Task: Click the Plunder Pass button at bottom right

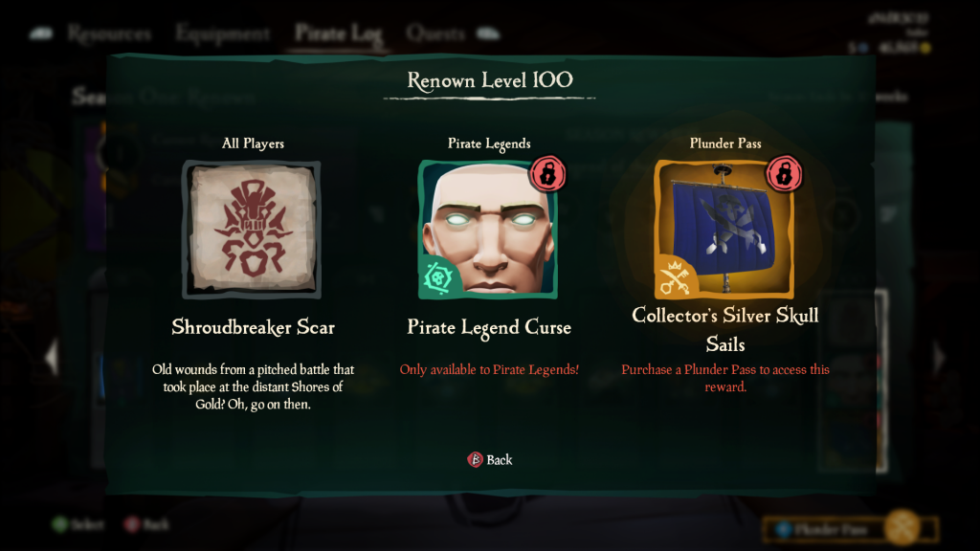Action: click(x=851, y=530)
